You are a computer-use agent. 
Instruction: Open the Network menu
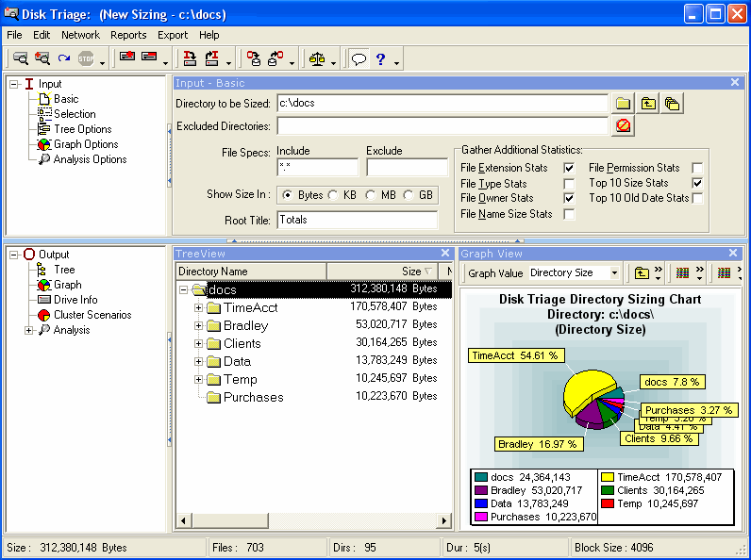pos(80,35)
